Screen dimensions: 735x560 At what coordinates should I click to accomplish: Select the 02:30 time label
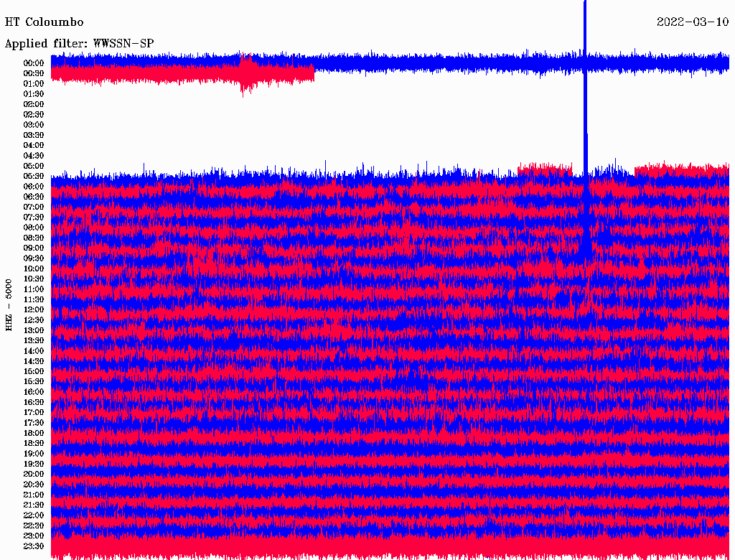tap(34, 114)
